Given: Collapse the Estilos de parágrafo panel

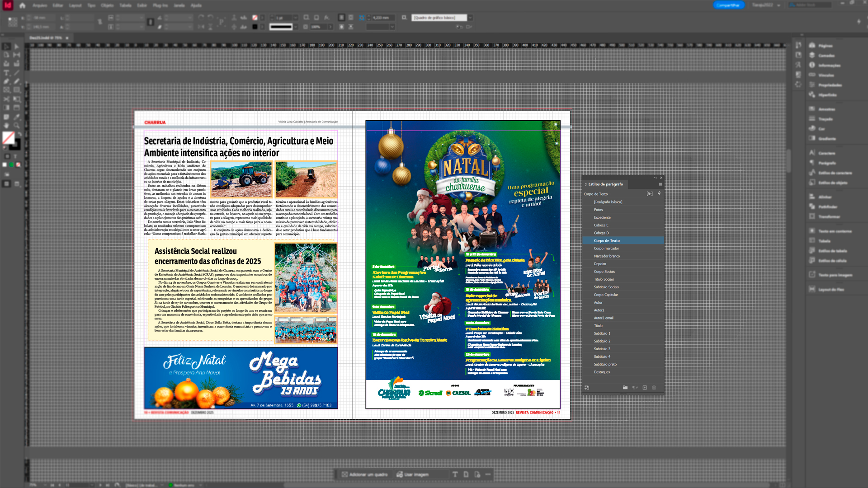Looking at the screenshot, I should 655,178.
